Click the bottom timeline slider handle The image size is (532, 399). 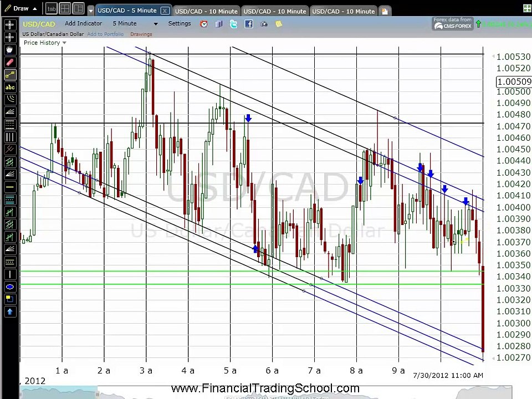point(98,394)
